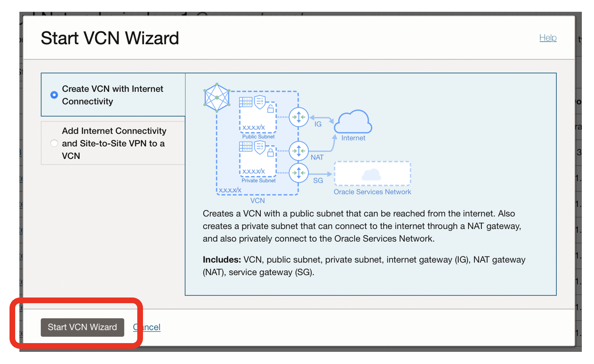Open the Help link
The image size is (594, 364).
tap(548, 38)
